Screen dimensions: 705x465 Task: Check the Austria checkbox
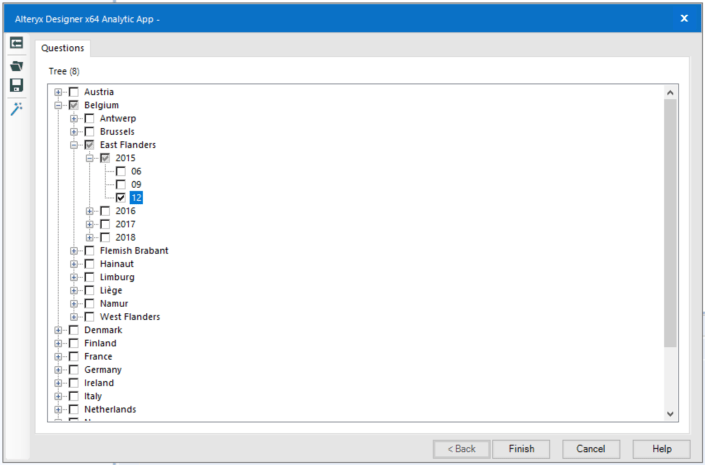74,92
